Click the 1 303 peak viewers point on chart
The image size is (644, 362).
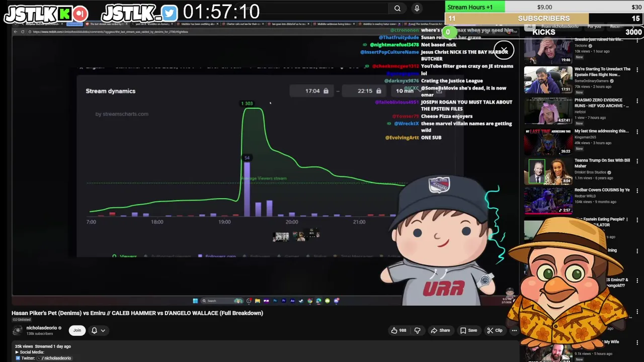click(x=247, y=104)
